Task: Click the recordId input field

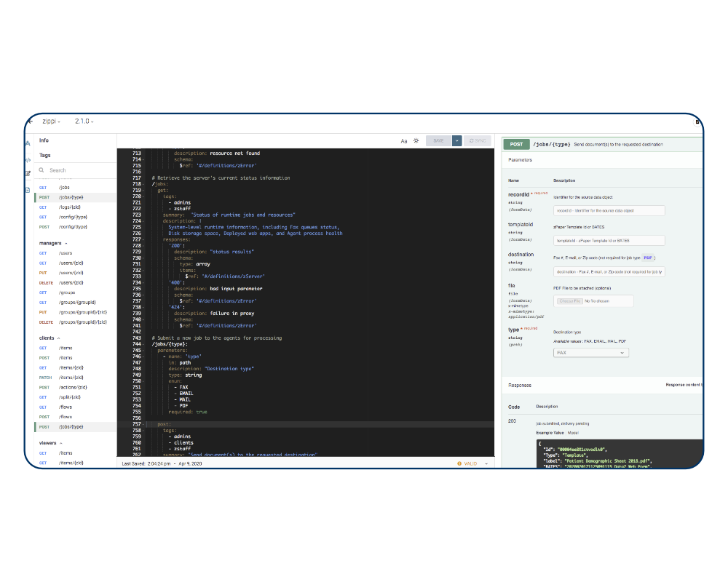Action: (609, 211)
